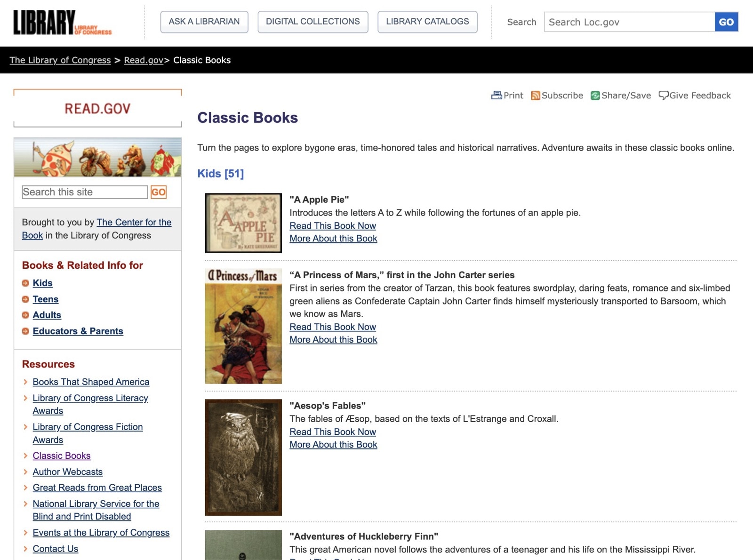Open the A Apple Pie cover thumbnail
The width and height of the screenshot is (753, 560).
pyautogui.click(x=243, y=223)
